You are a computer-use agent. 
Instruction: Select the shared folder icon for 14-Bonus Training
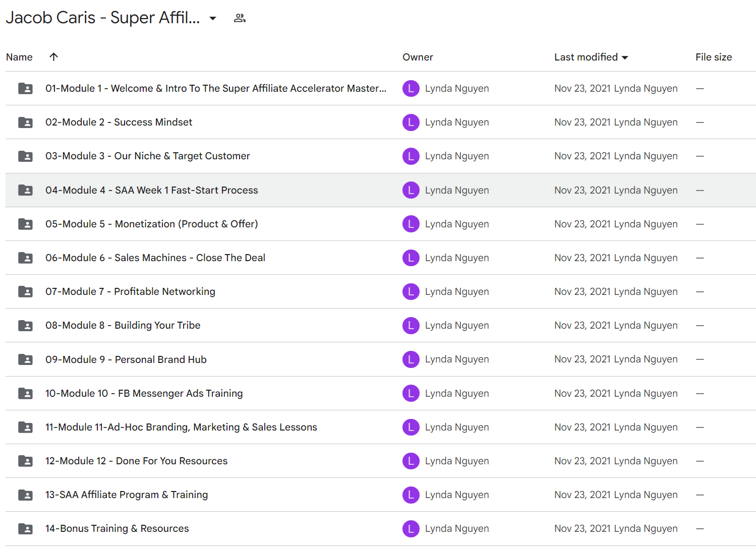coord(25,528)
